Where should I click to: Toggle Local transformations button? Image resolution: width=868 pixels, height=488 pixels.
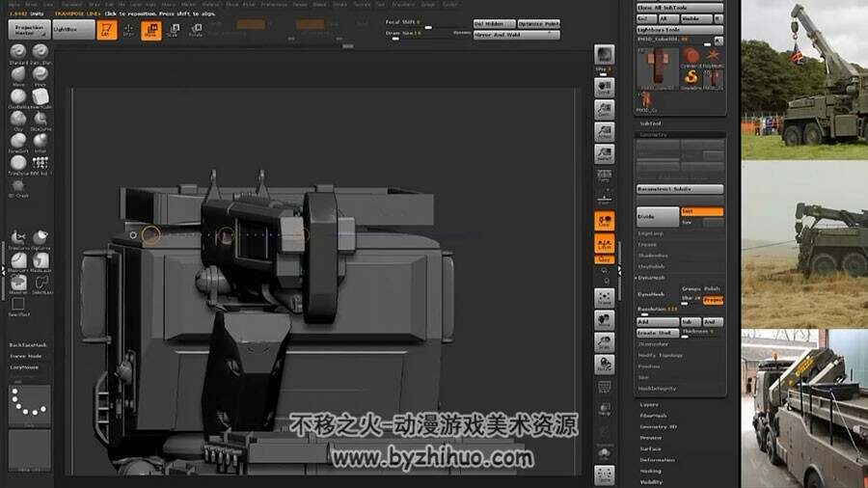(604, 221)
